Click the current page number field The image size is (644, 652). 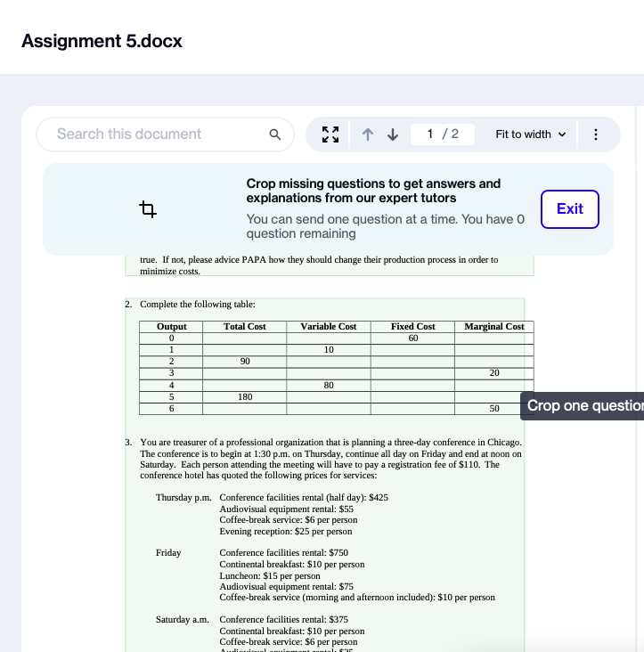430,134
